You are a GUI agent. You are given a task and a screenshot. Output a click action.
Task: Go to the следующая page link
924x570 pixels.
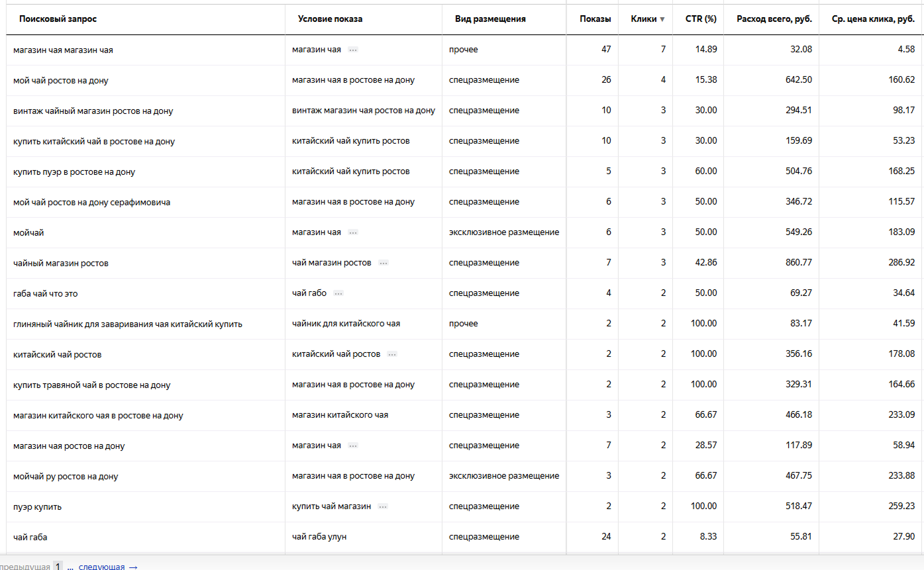pos(101,567)
